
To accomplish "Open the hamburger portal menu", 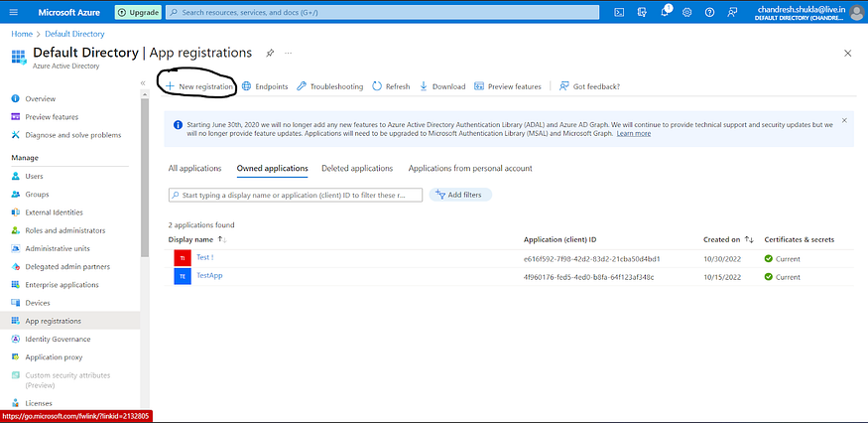I will pos(14,12).
